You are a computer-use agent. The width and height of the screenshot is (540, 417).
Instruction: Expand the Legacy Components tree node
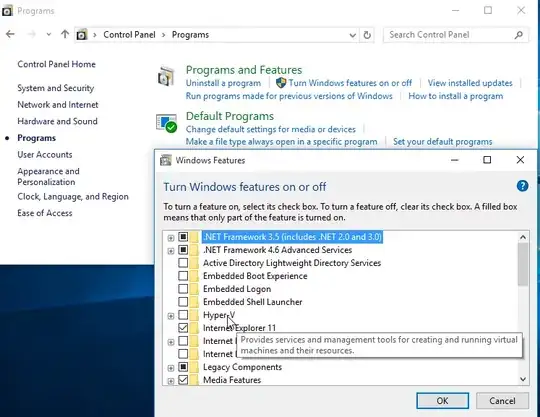pos(170,368)
